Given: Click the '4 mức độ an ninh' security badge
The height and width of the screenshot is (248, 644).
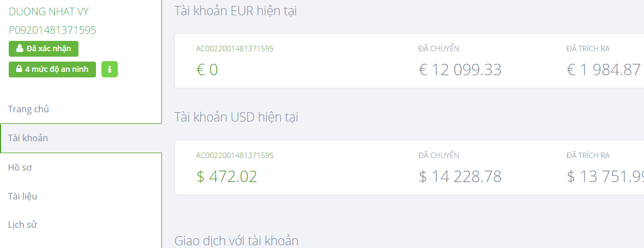Looking at the screenshot, I should point(52,69).
